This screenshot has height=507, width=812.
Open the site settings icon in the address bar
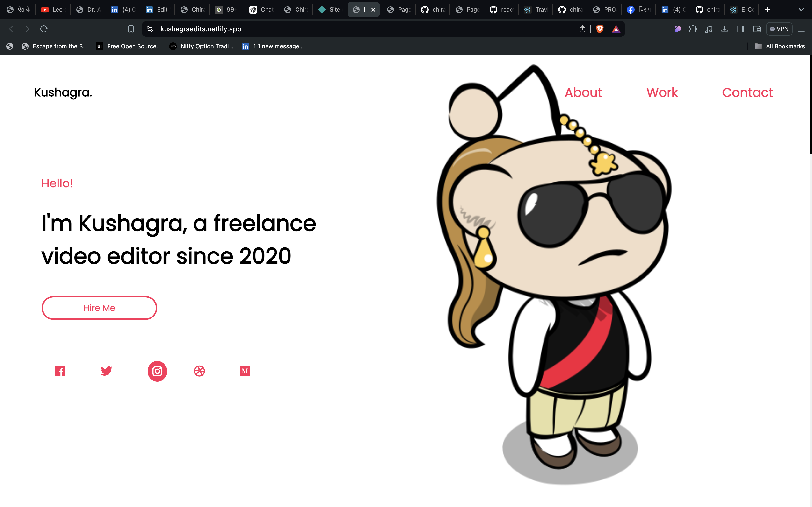(x=150, y=29)
